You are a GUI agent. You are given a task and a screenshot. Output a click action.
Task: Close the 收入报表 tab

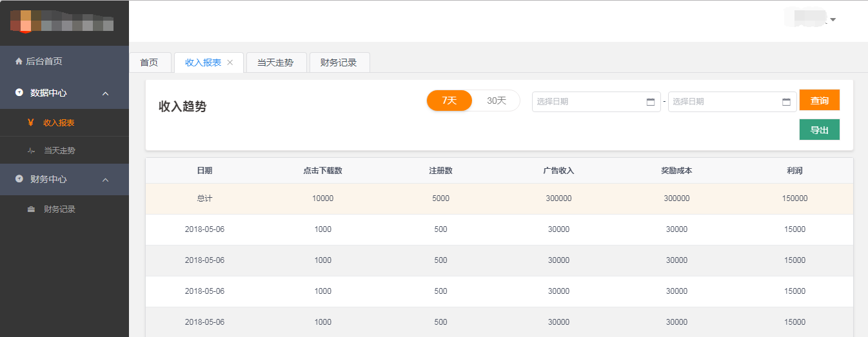coord(230,63)
